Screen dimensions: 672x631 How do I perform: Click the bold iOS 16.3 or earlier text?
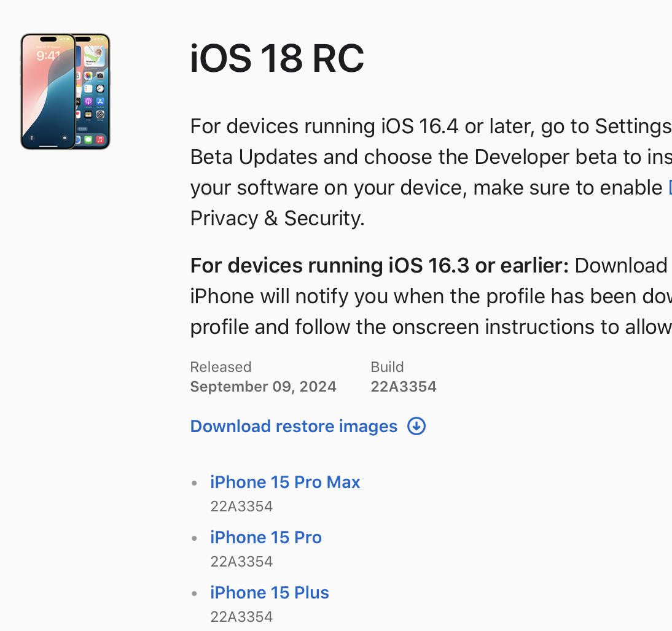(380, 266)
